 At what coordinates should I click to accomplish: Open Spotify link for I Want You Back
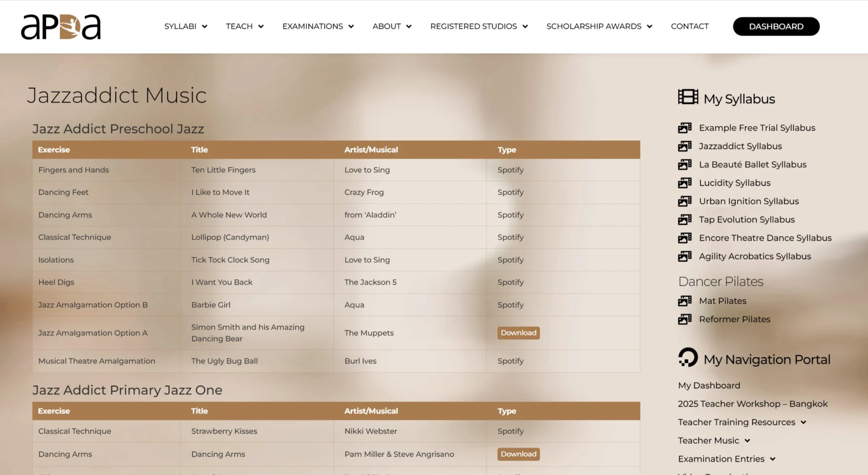(x=510, y=282)
